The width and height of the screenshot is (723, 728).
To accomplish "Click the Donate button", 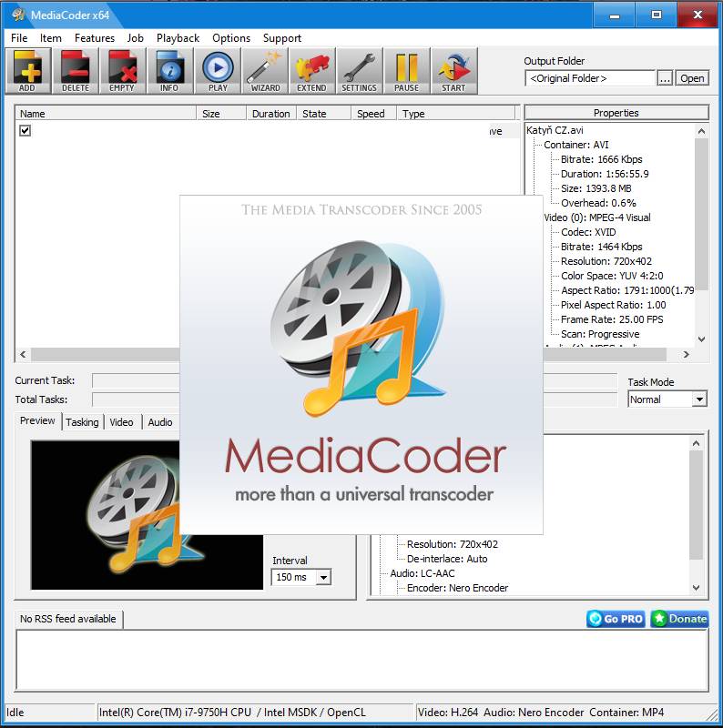I will click(x=679, y=619).
